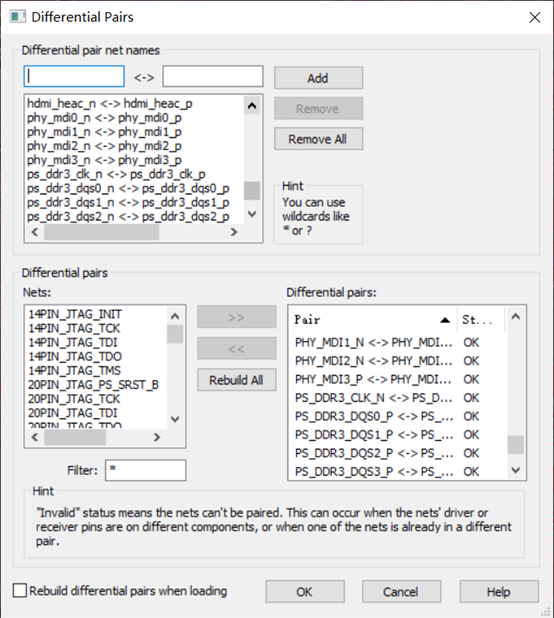Select net 14PIN_JTAG_TMS
The width and height of the screenshot is (554, 618).
(97, 371)
